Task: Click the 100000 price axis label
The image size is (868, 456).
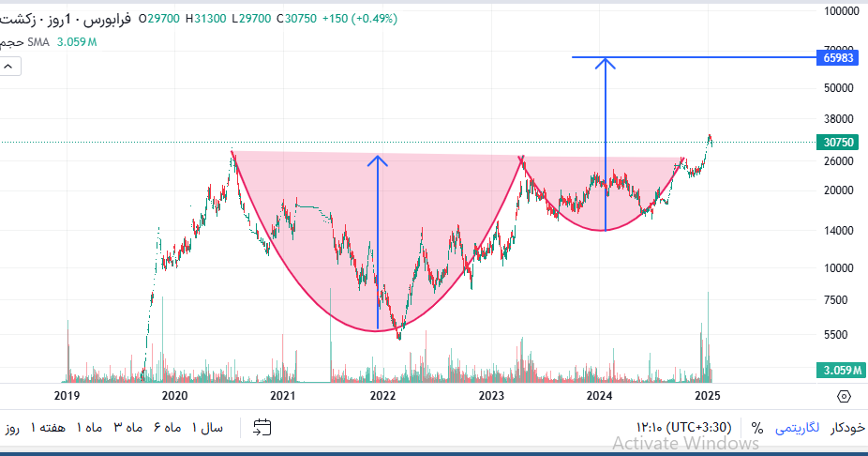Action: 842,10
